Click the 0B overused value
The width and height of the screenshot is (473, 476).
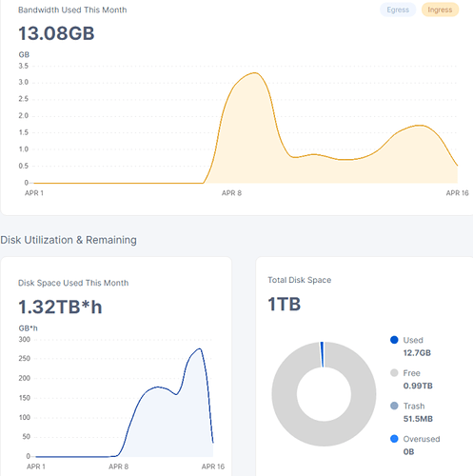(408, 452)
